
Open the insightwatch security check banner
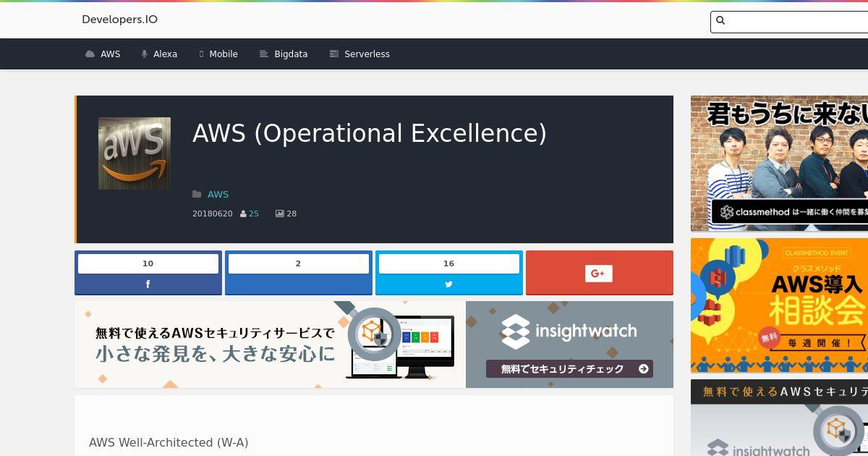tap(569, 345)
